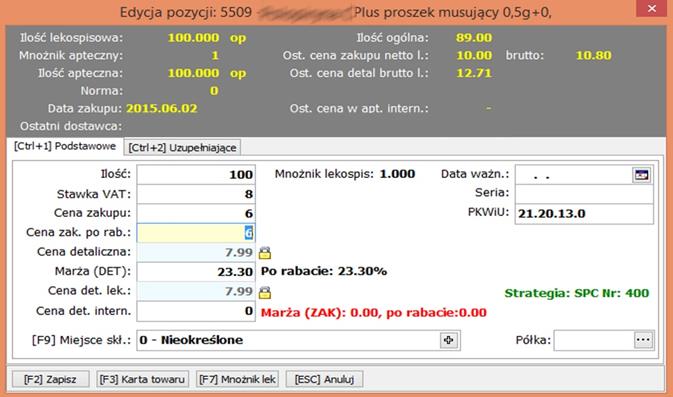The width and height of the screenshot is (673, 397).
Task: Switch to the [Ctrl+2] Uzupełniające tab
Action: click(x=182, y=148)
